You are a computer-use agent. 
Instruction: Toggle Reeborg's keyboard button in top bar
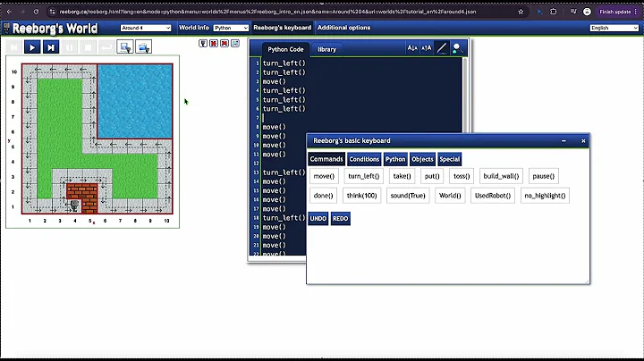282,28
